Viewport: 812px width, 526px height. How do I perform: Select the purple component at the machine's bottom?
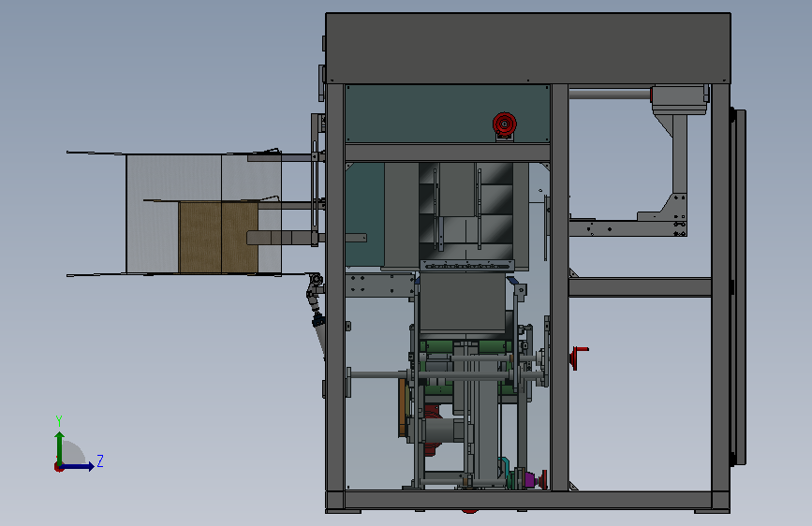tap(530, 479)
